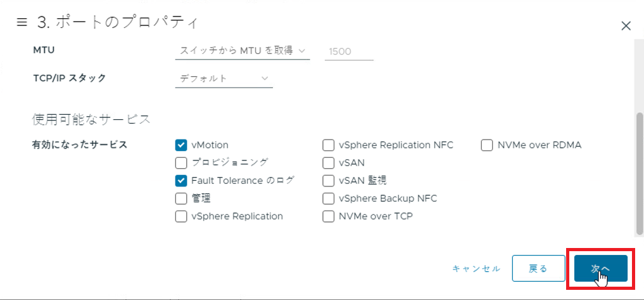Viewport: 644px width, 300px height.
Task: Close the port properties dialog
Action: (626, 26)
